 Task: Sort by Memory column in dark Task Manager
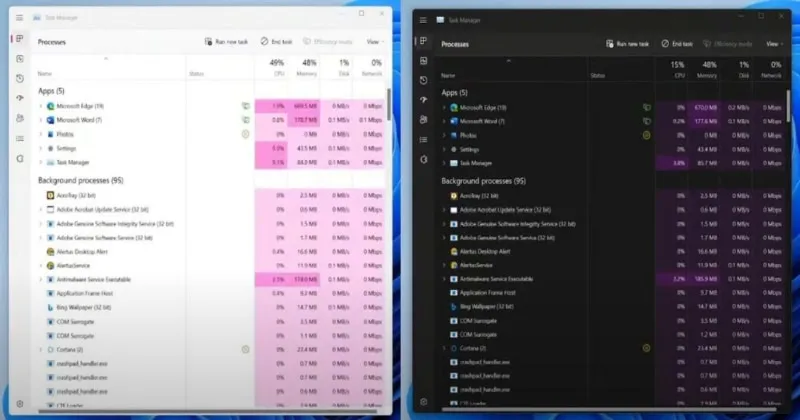click(706, 69)
